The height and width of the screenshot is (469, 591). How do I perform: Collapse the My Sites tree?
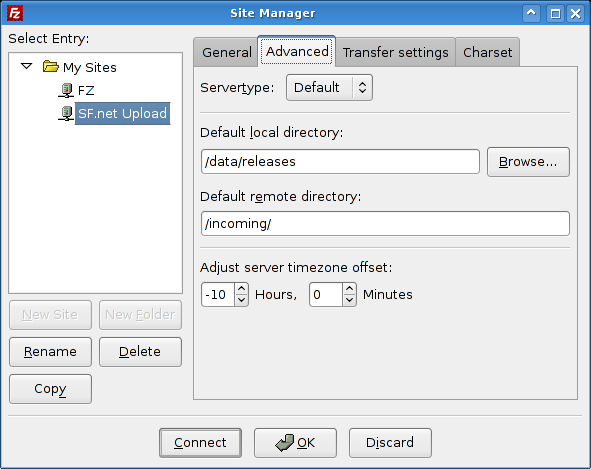26,66
